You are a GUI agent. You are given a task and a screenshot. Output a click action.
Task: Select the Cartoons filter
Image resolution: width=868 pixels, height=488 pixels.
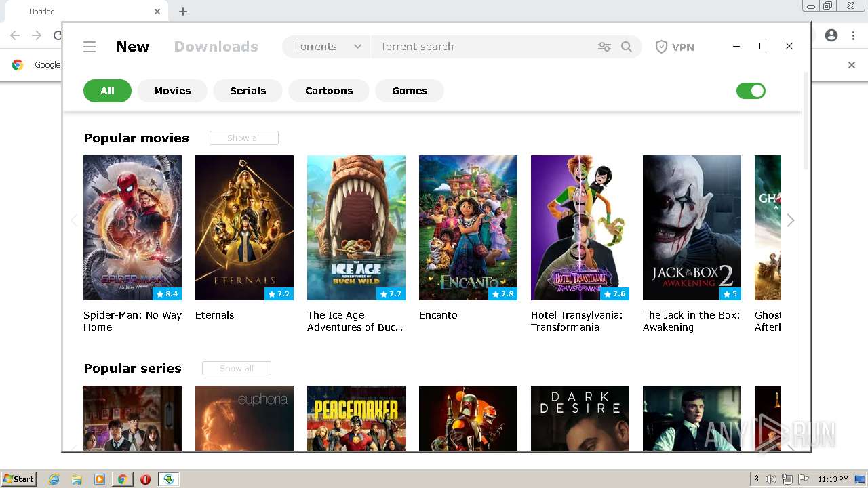click(329, 91)
